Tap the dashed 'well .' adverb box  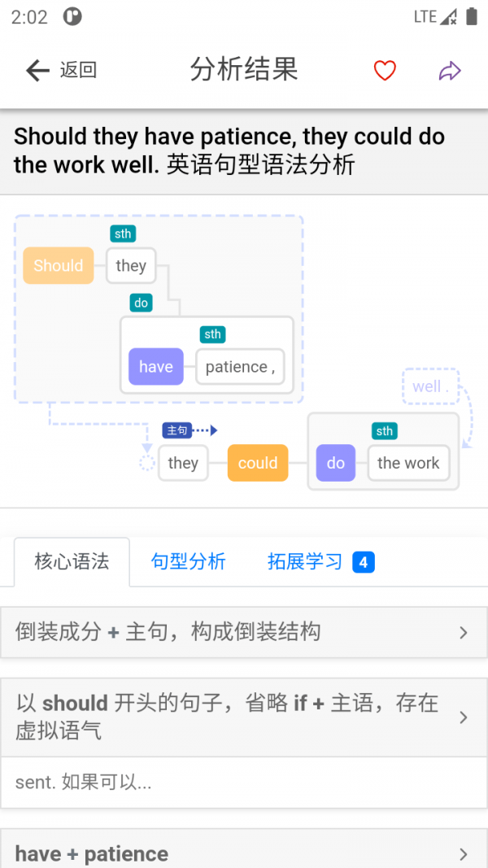point(430,387)
